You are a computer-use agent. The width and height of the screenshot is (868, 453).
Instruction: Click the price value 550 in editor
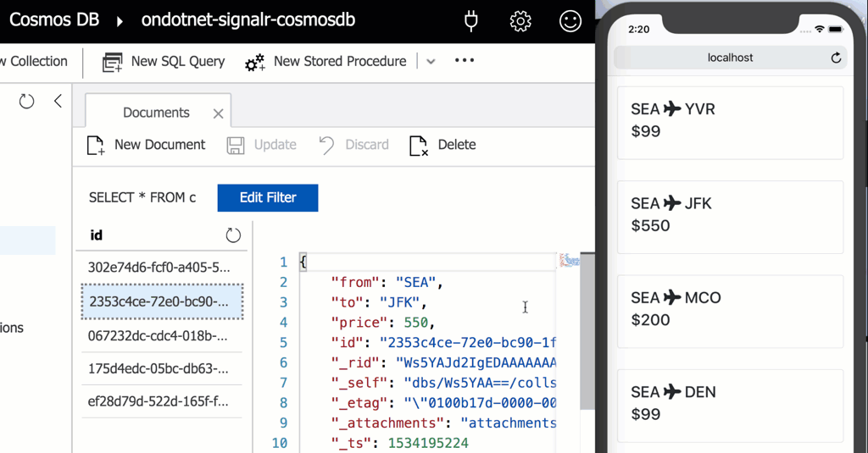[415, 323]
